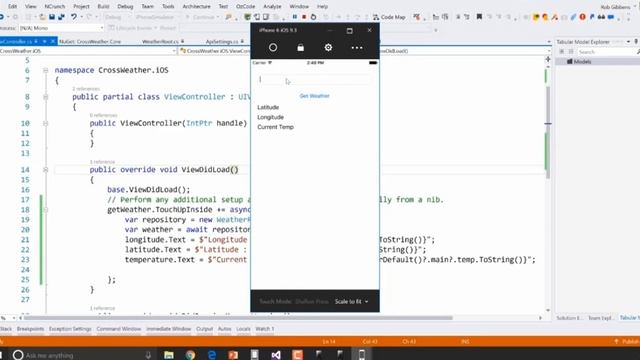Restart debugging with the circular arrow icon
Screen dimensions: 640x360
pyautogui.click(x=313, y=17)
